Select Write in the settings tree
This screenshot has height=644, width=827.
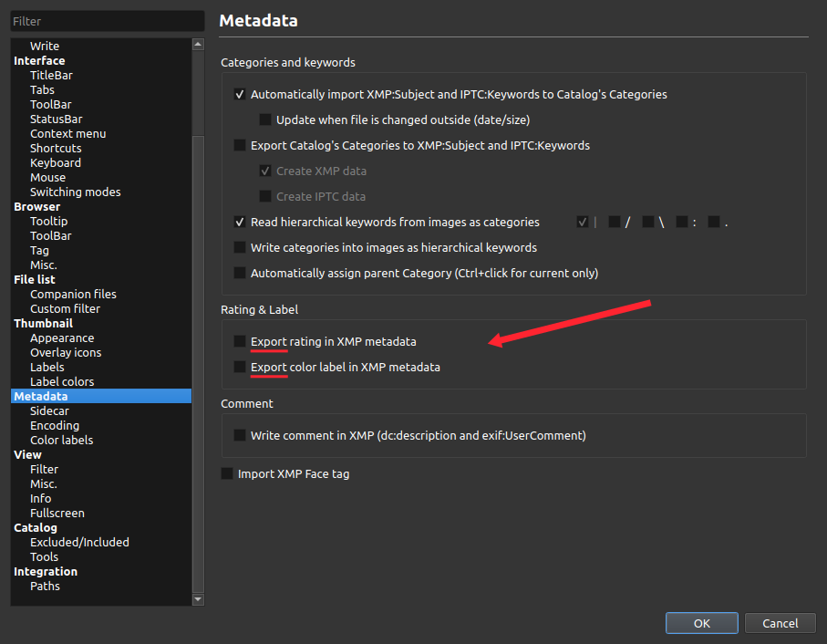[x=45, y=46]
